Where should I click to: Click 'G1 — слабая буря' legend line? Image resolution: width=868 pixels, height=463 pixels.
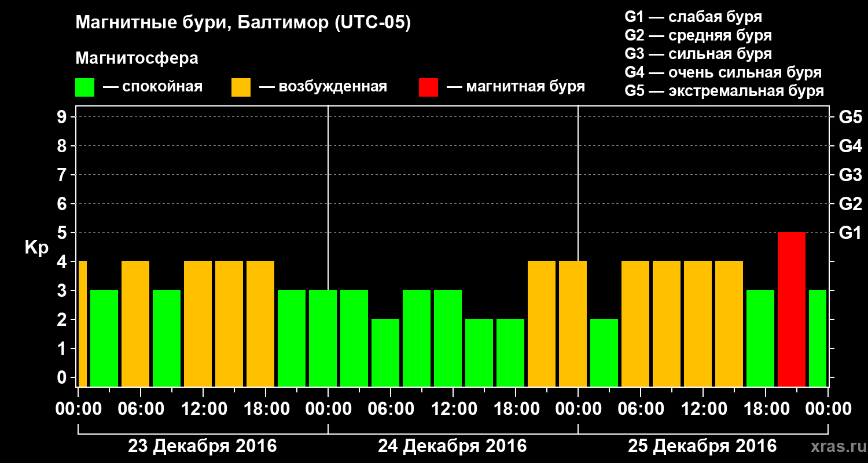(693, 17)
